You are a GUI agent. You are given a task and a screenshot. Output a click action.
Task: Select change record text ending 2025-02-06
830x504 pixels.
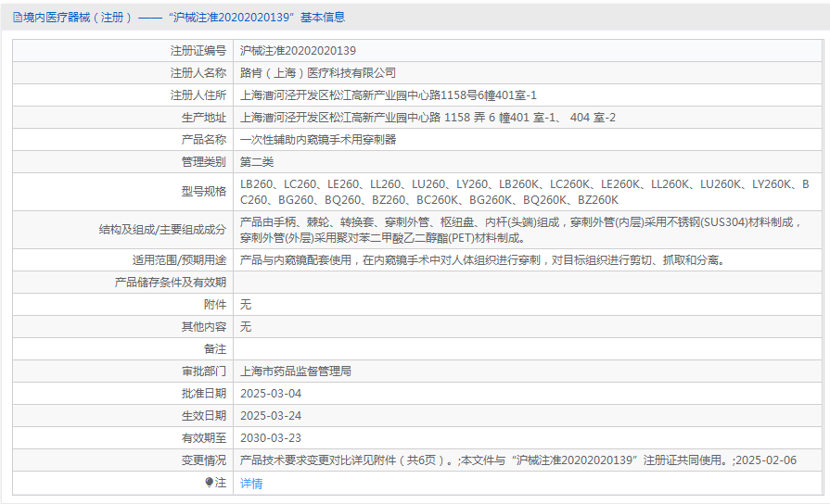point(518,460)
